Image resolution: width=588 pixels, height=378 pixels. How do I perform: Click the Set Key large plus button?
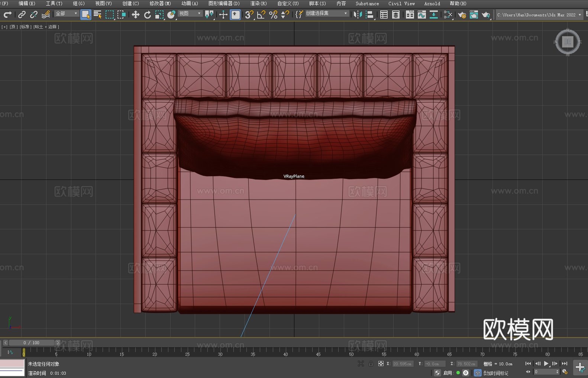[x=580, y=368]
